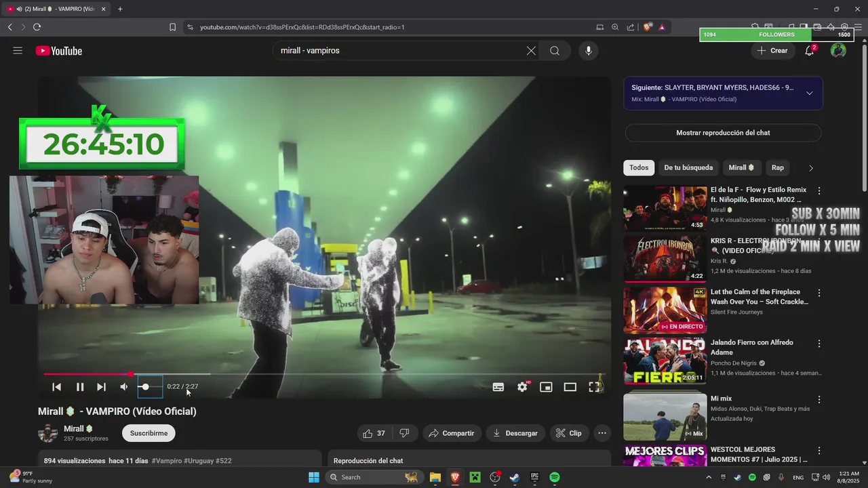Subscribe to Mirall with Suscribirme
The height and width of the screenshot is (488, 868).
pyautogui.click(x=149, y=433)
